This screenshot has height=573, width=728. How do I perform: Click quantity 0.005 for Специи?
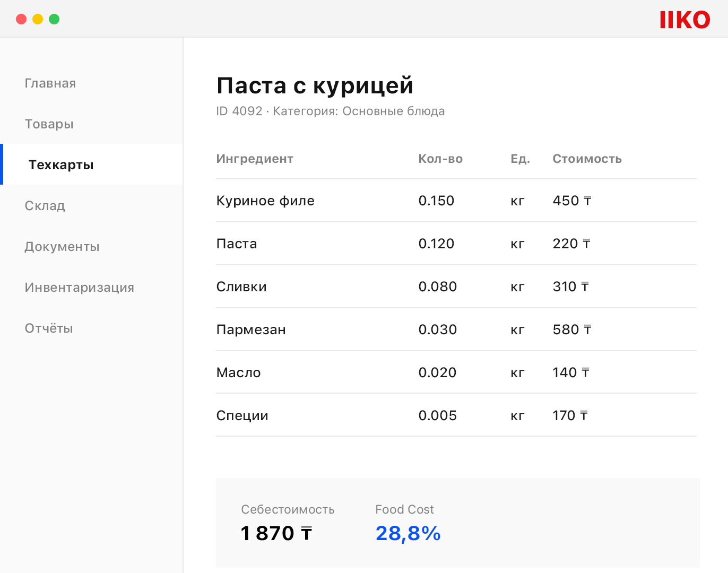click(438, 415)
